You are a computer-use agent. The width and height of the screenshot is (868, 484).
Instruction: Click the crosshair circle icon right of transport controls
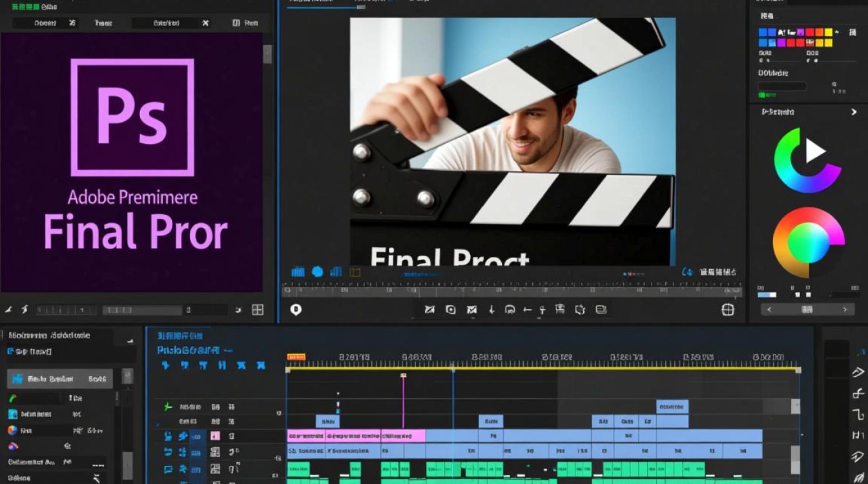728,310
